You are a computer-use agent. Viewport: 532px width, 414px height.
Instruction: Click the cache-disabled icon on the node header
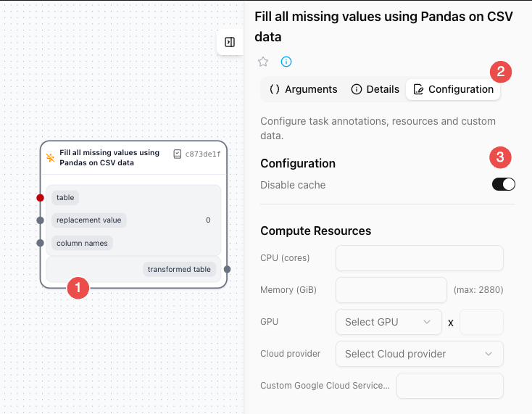(x=51, y=157)
